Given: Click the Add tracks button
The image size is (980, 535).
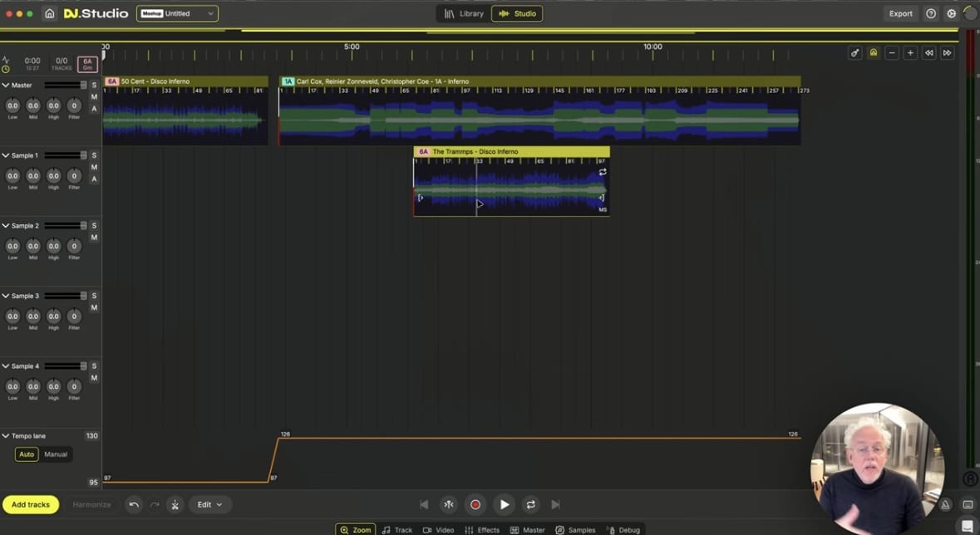Looking at the screenshot, I should [x=31, y=504].
